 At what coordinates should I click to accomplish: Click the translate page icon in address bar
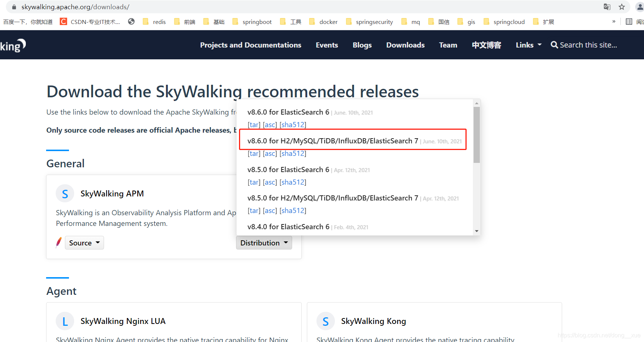(607, 7)
